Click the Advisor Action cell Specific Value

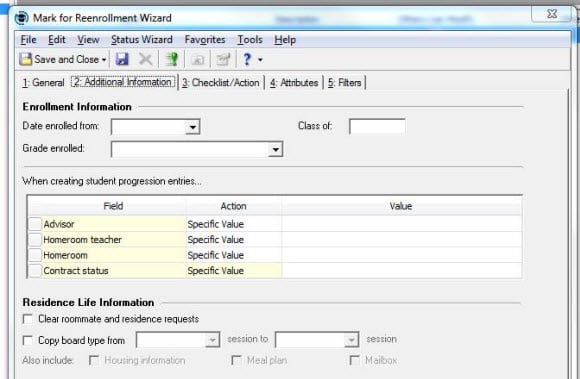[x=234, y=224]
